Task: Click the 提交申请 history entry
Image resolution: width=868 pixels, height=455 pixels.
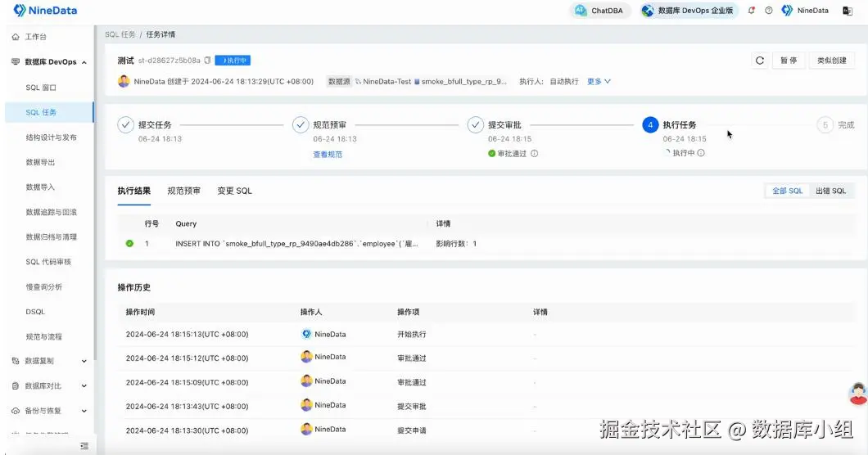Action: [x=411, y=430]
